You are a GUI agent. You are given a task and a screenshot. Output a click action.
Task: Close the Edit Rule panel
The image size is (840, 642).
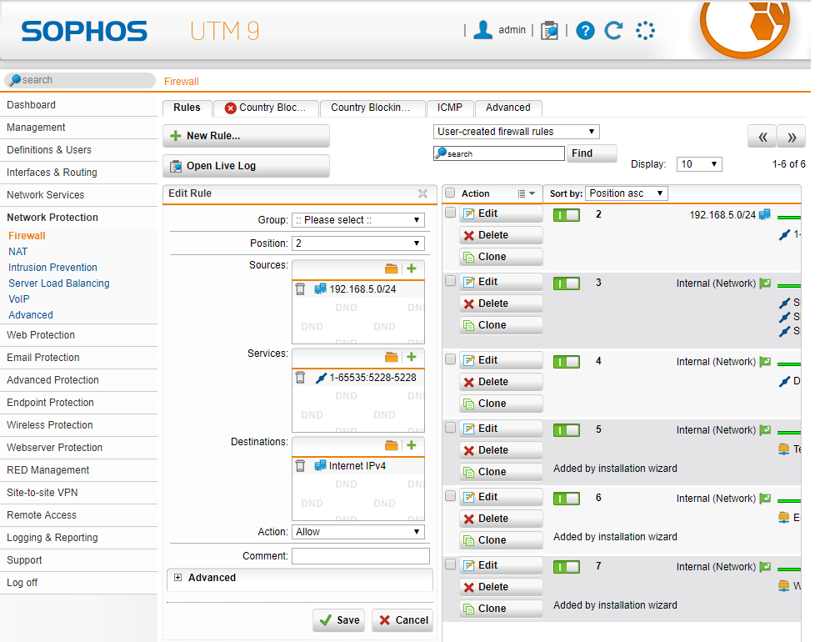422,193
